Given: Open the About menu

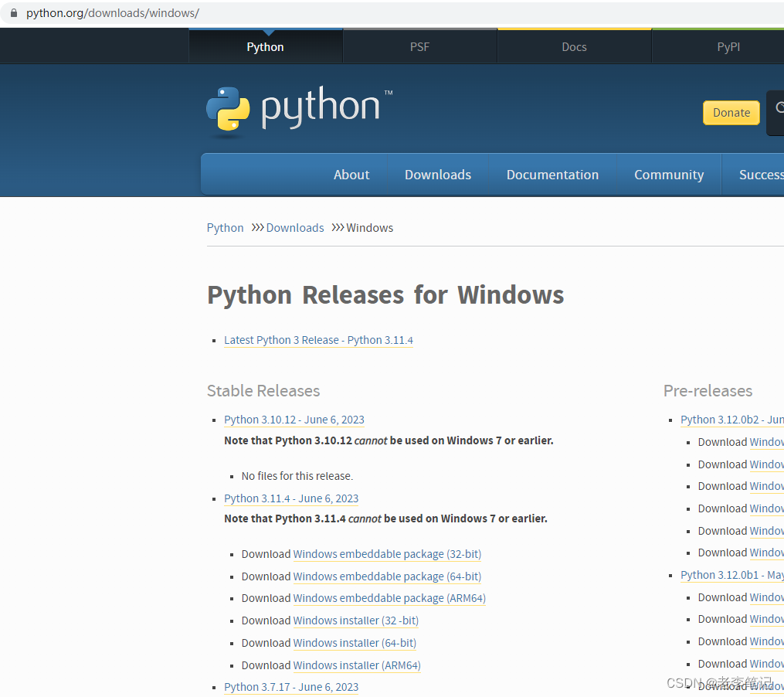Looking at the screenshot, I should click(x=351, y=175).
